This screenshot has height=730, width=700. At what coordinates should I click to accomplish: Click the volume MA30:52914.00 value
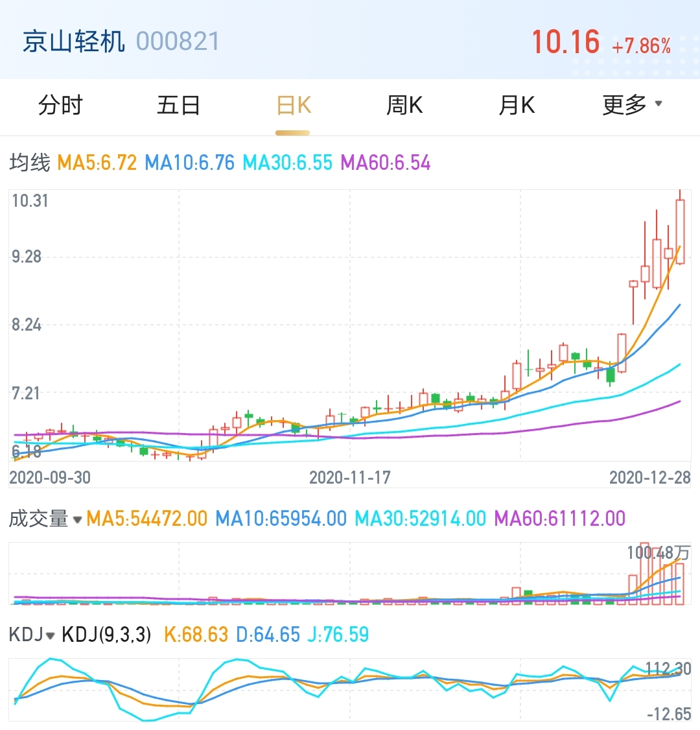pyautogui.click(x=420, y=519)
